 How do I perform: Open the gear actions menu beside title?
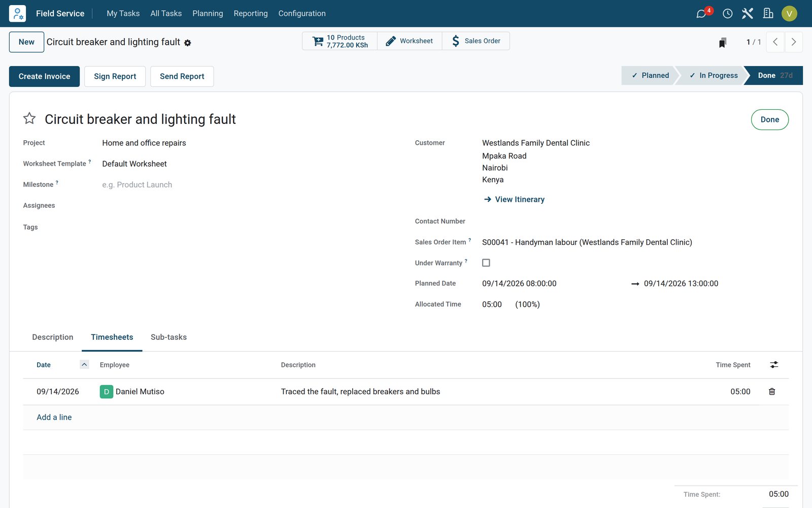pos(188,43)
